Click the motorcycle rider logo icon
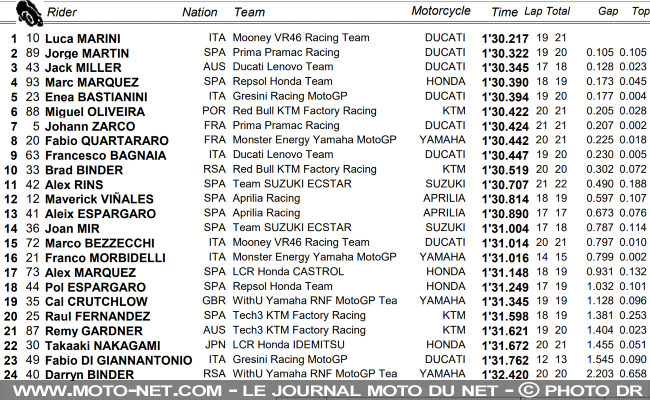The width and height of the screenshot is (650, 400). coord(29,13)
